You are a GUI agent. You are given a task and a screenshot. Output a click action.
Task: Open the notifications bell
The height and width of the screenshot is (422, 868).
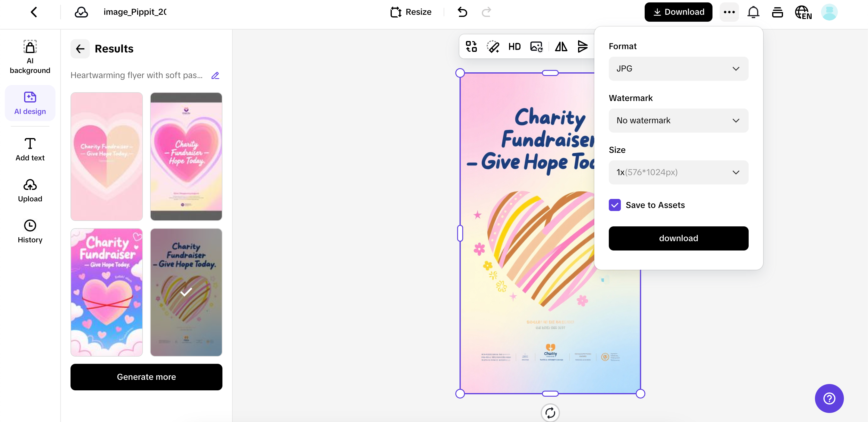[x=753, y=12]
